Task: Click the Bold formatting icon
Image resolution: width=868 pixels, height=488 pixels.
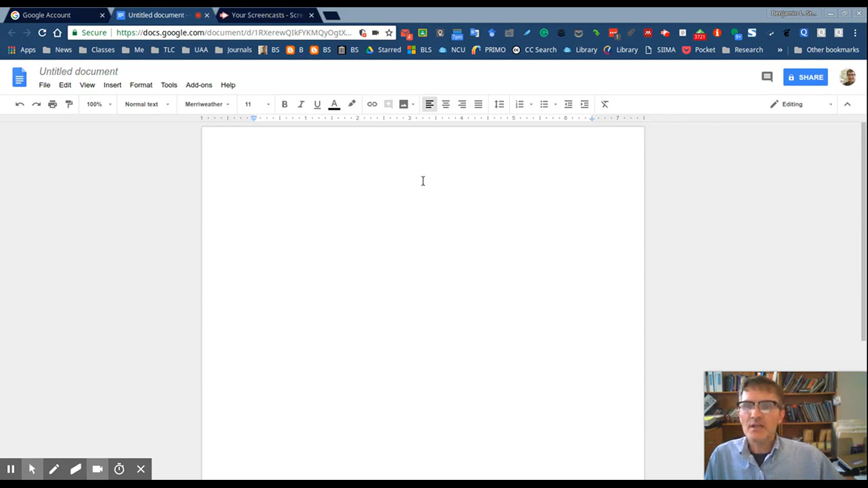Action: [284, 104]
